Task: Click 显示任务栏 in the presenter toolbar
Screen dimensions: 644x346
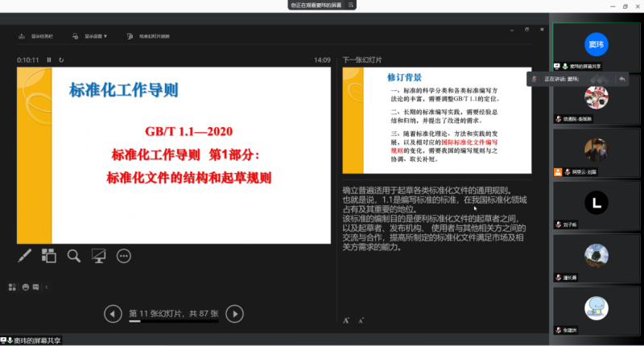Action: coord(38,36)
